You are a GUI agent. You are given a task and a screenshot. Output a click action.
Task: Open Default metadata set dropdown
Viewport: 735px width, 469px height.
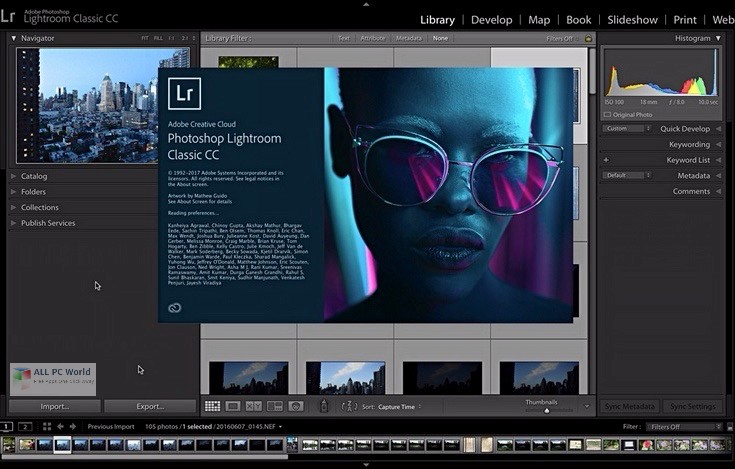coord(627,175)
